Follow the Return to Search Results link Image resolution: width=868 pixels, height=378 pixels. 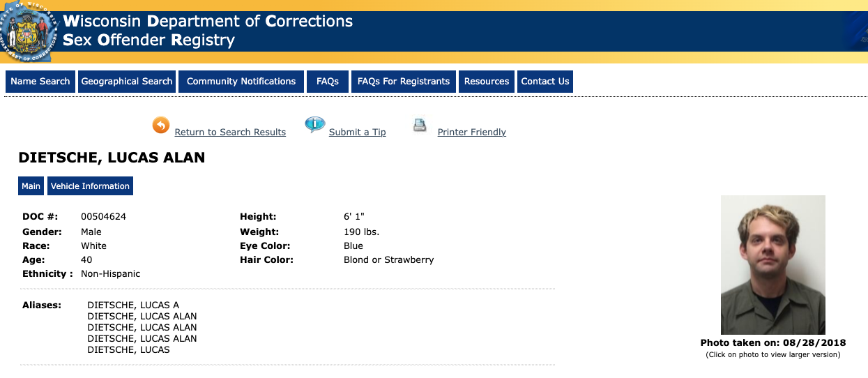pyautogui.click(x=230, y=133)
